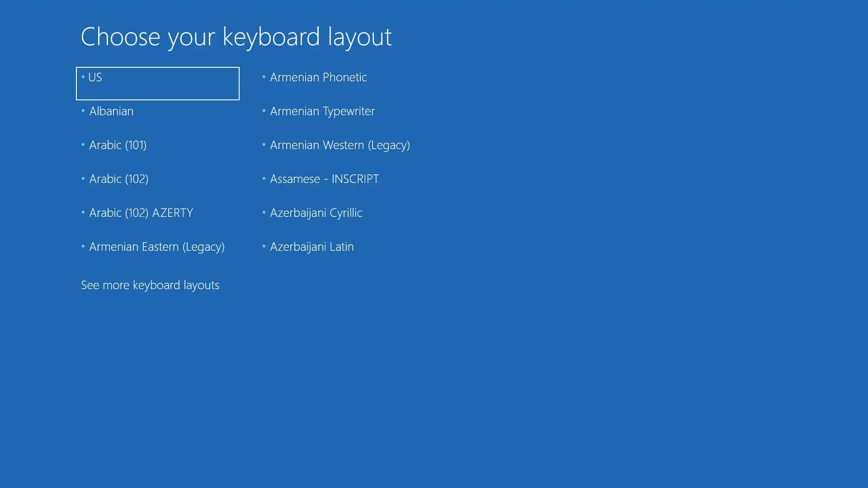868x488 pixels.
Task: Choose the Assamese - INSCRIPT layout
Action: 324,179
